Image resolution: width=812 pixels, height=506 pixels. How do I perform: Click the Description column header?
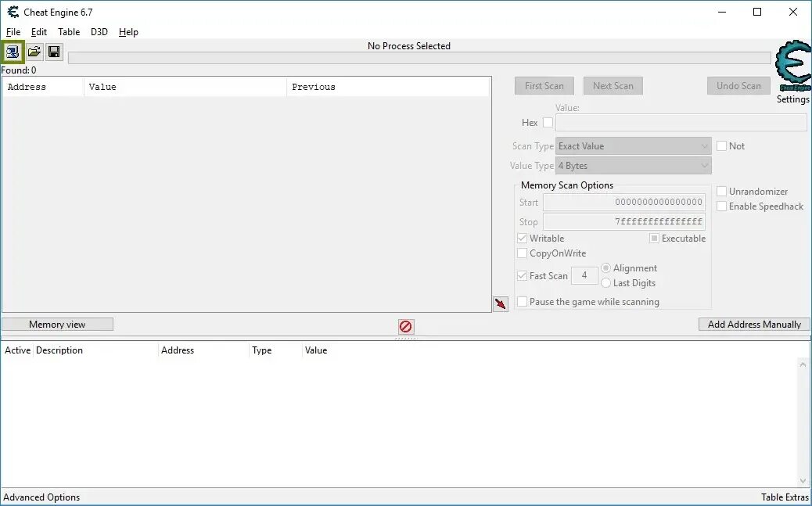point(95,350)
